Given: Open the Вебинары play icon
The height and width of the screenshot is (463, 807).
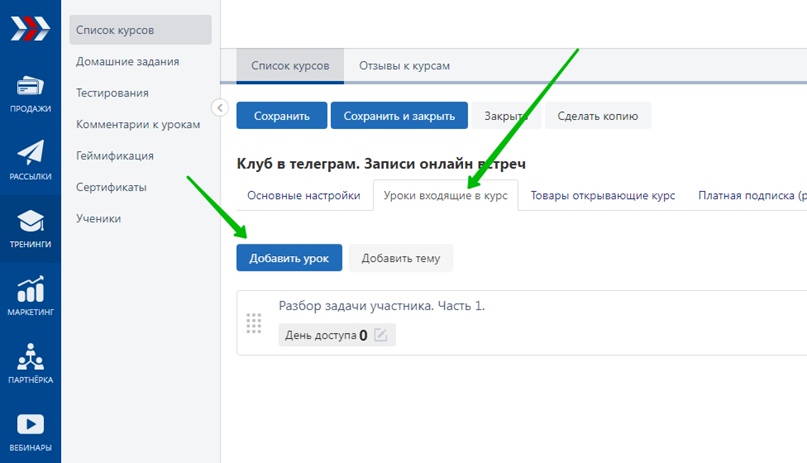Looking at the screenshot, I should pos(30,424).
